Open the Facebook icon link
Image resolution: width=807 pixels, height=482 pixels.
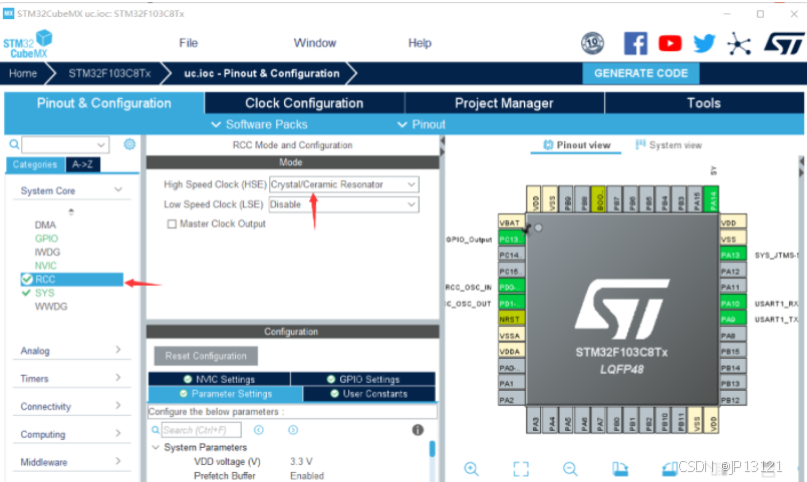(x=636, y=43)
